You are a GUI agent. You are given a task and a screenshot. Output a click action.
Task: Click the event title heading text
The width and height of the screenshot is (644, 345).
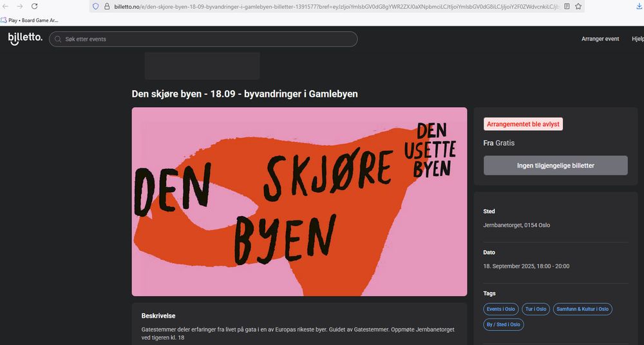pos(245,94)
